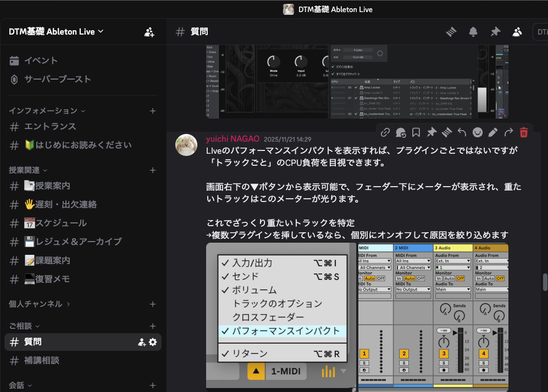This screenshot has height=392, width=548.
Task: Add a reaction with the smiley icon
Action: pos(478,132)
